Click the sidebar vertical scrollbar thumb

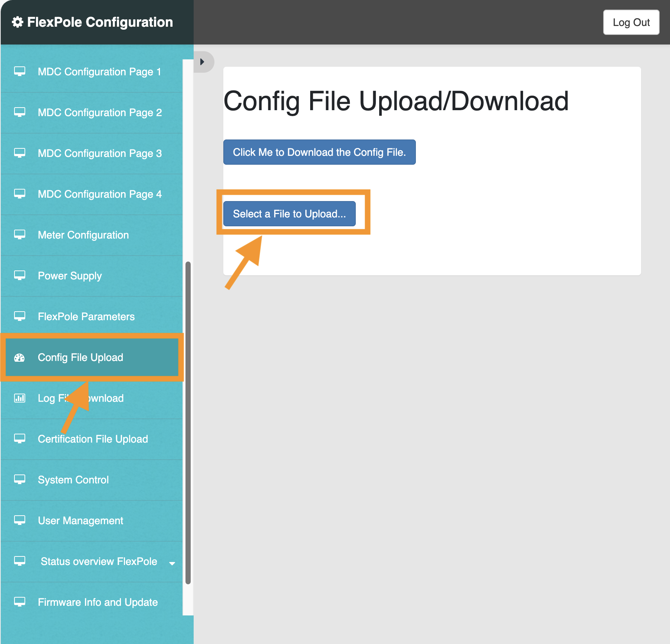click(x=188, y=423)
